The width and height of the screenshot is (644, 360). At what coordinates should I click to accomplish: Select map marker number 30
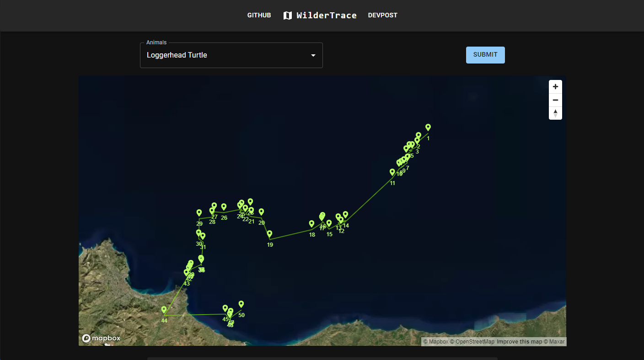(x=199, y=233)
